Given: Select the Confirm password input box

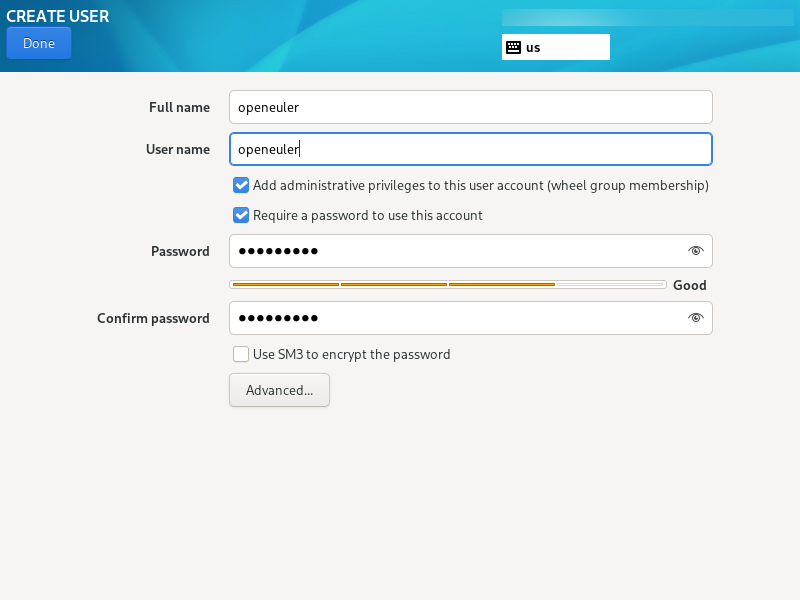Looking at the screenshot, I should [x=450, y=318].
